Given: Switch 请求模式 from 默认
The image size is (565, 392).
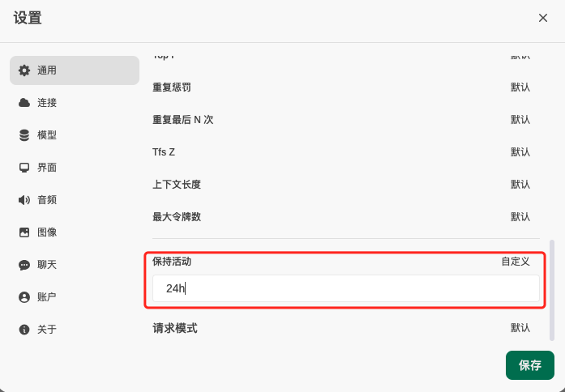Looking at the screenshot, I should pos(520,327).
